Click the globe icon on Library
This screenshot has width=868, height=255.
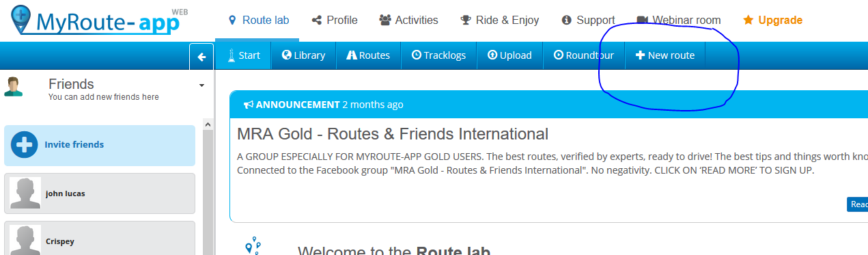(x=286, y=55)
